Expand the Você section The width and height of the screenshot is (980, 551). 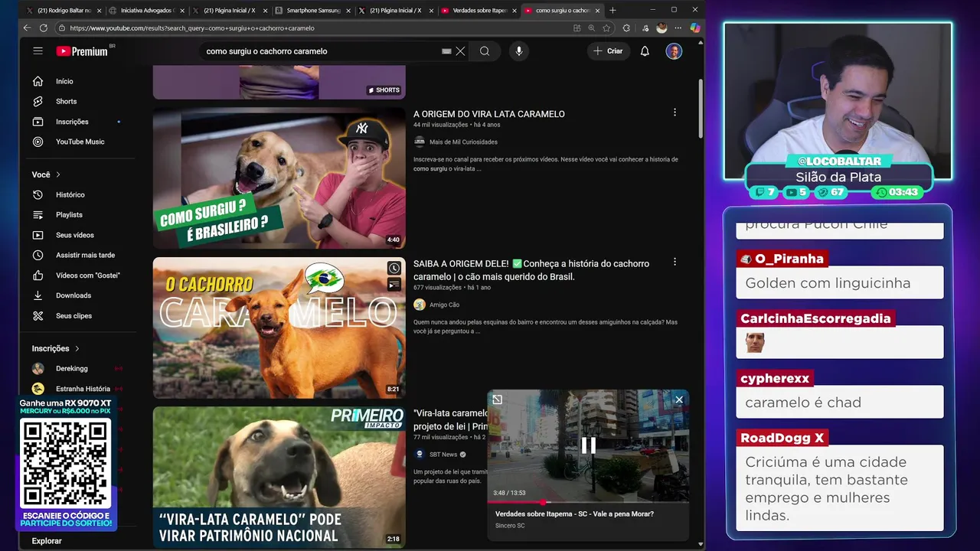pos(46,174)
